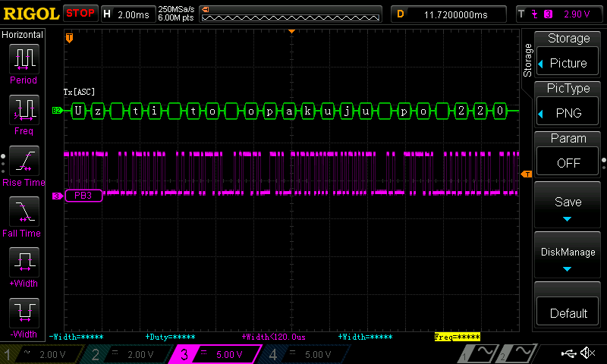
Task: Click the +Duty=***** measurement readout
Action: [170, 337]
